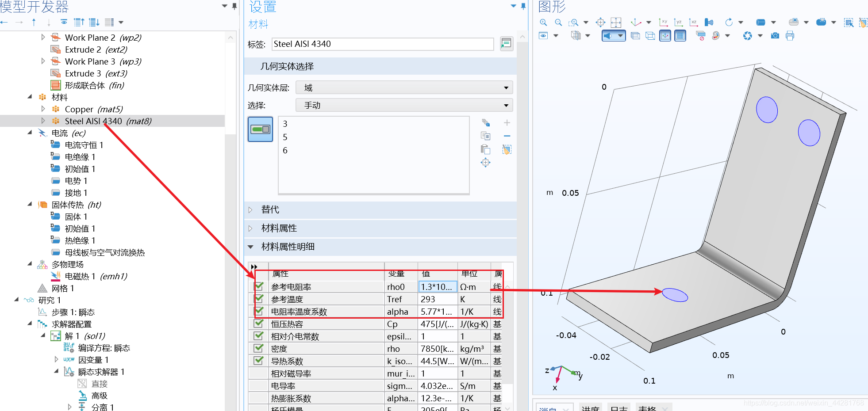
Task: Click the show/preview eye icon in model builder
Action: (x=64, y=22)
